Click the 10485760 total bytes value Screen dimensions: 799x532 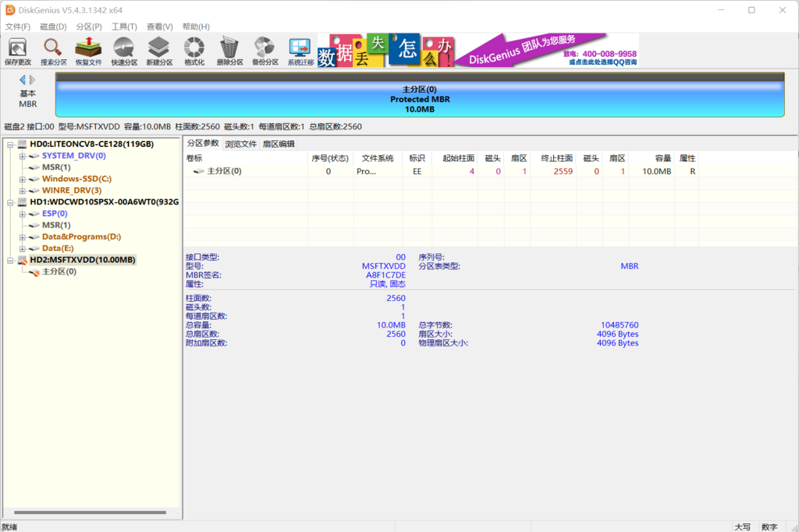(x=620, y=325)
